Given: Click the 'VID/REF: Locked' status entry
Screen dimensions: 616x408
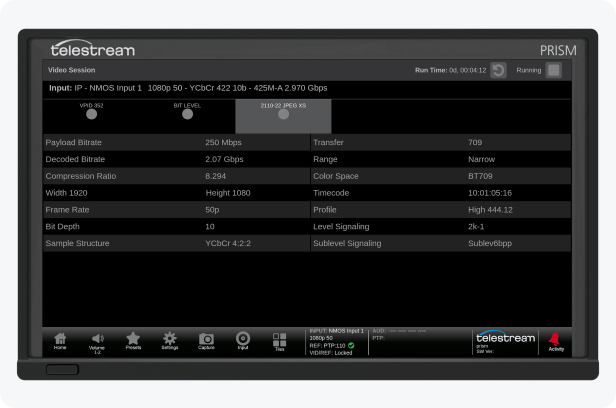Looking at the screenshot, I should (x=331, y=353).
